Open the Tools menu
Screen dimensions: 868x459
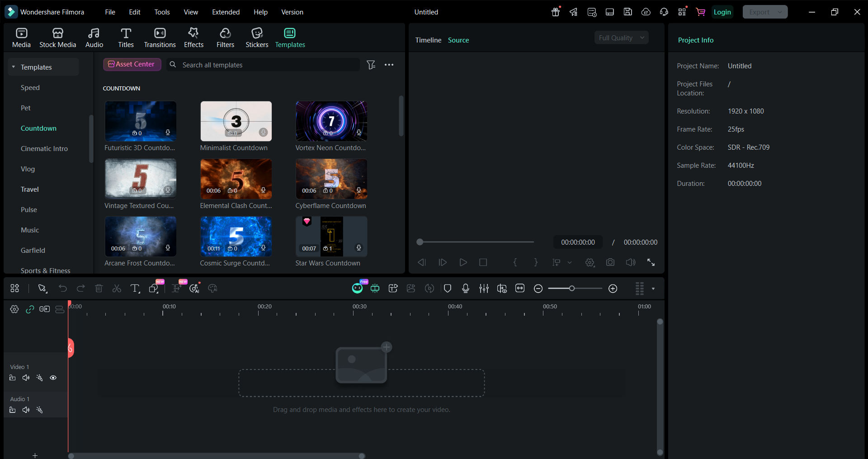coord(162,12)
